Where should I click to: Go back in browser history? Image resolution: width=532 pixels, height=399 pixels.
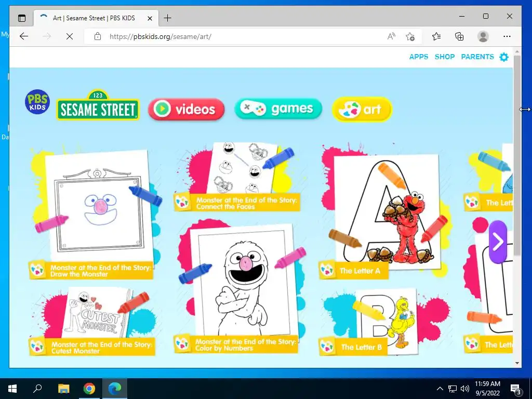24,36
